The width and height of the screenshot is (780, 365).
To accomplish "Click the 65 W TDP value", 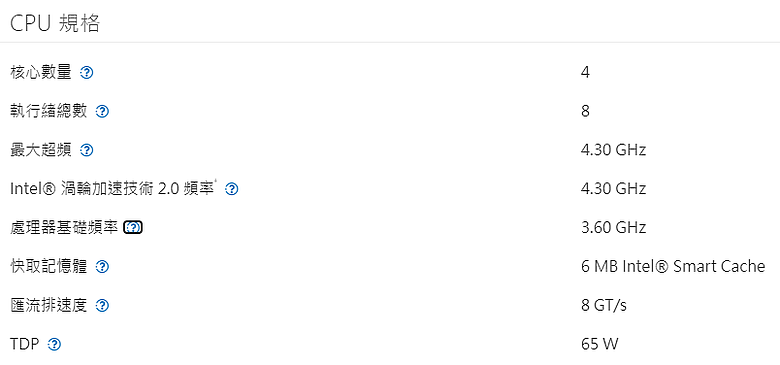I will 599,344.
